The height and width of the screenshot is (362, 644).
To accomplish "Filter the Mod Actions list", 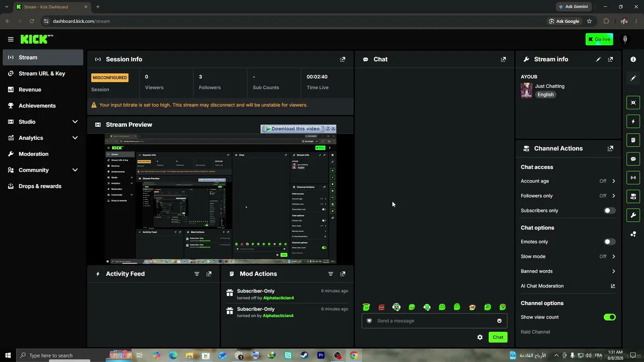I will (x=331, y=274).
